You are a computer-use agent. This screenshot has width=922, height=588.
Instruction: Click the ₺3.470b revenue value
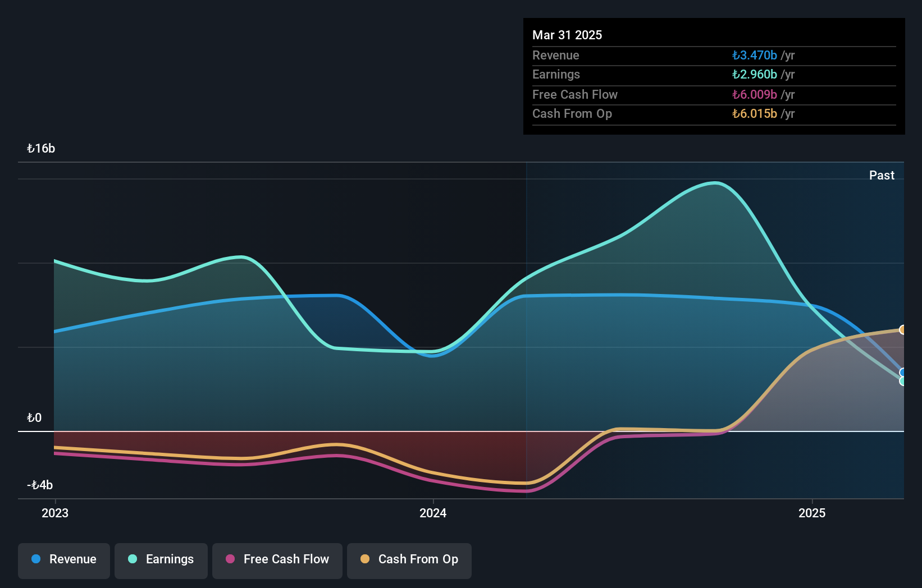coord(755,56)
